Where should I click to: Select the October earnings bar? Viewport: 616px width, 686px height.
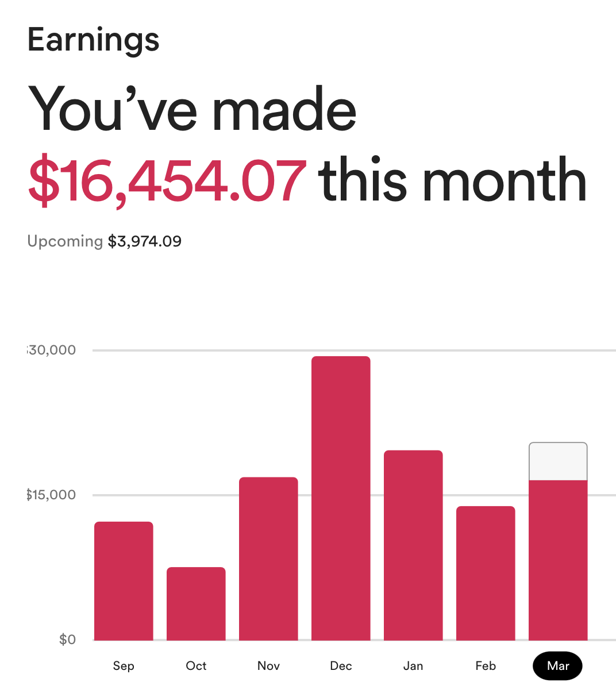click(x=196, y=603)
